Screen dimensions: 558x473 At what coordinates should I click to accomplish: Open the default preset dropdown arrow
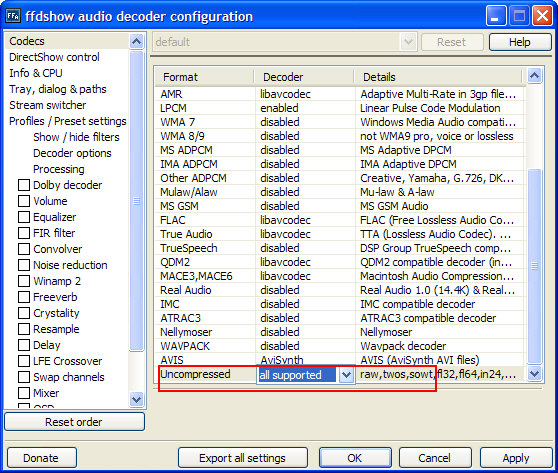[x=409, y=42]
